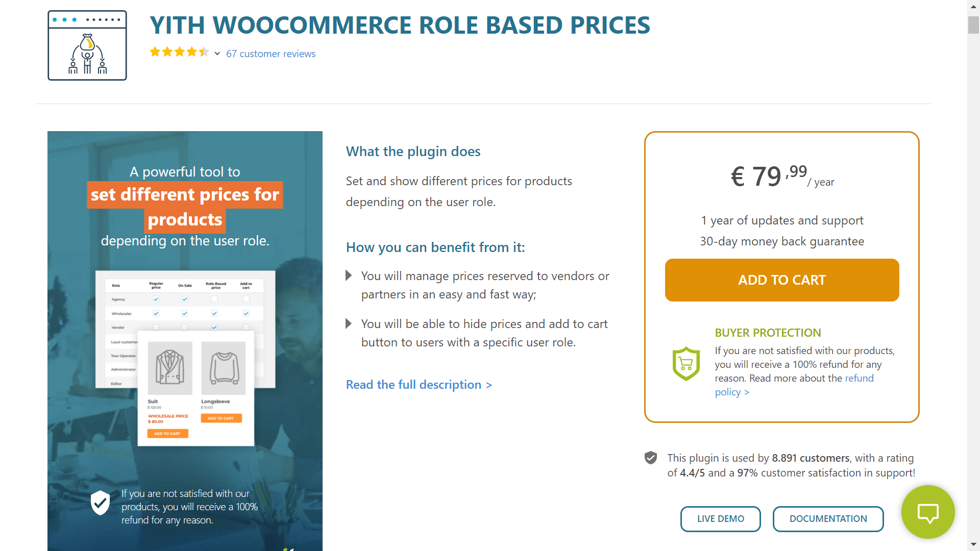
Task: Click the first benefit triangle bullet
Action: point(349,275)
